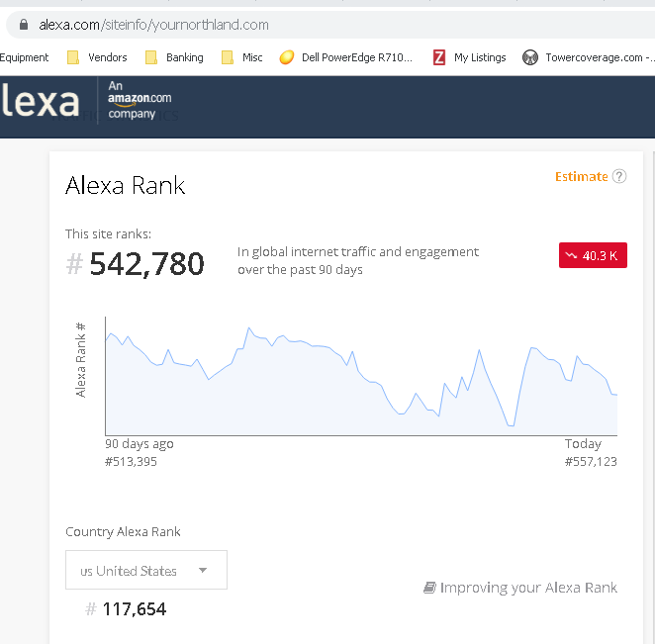Click the Dell PowerEdge bookmark favicon
Image resolution: width=655 pixels, height=644 pixels.
pos(287,57)
